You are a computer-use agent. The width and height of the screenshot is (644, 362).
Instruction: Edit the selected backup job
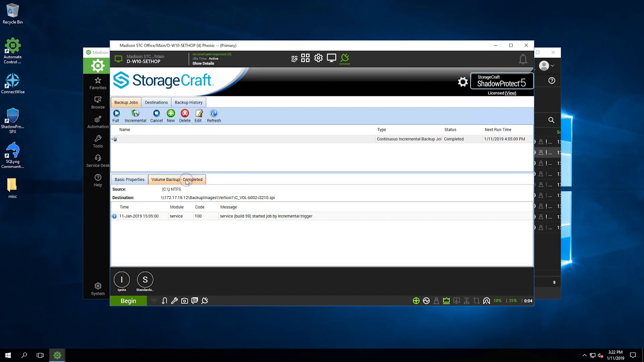pos(198,116)
